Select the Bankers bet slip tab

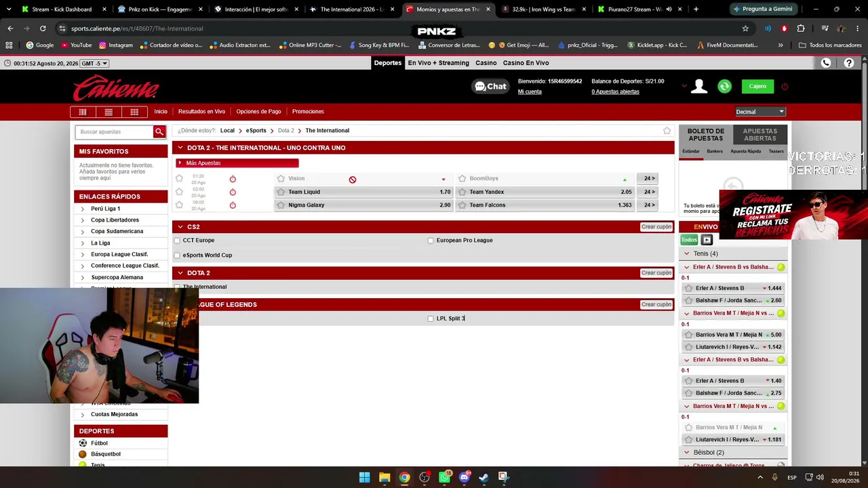pyautogui.click(x=715, y=151)
